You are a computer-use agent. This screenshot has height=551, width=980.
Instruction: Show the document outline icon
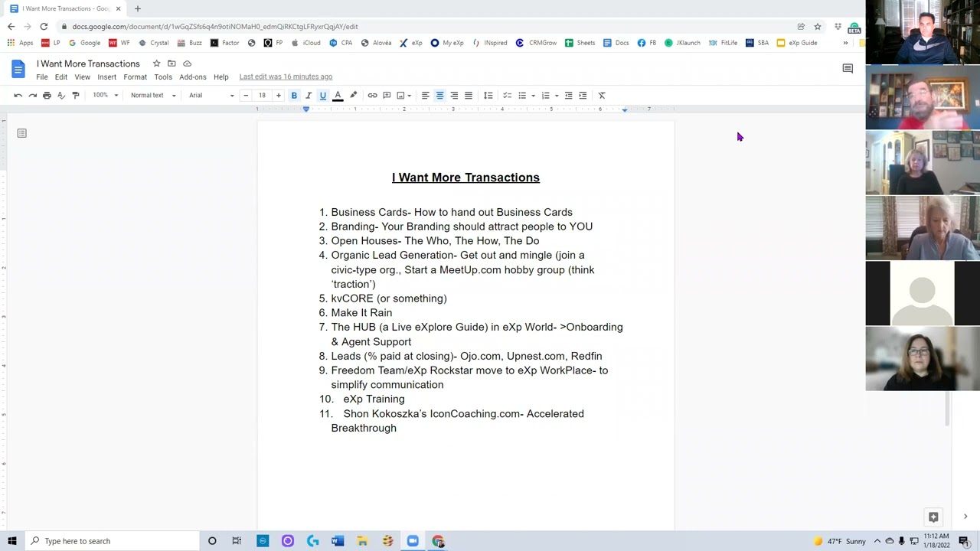coord(21,133)
